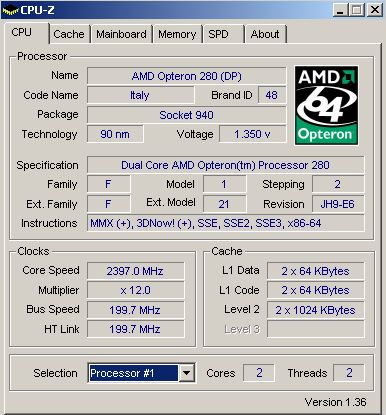Screen dimensions: 386x415
Task: Click the Processor #1 selection field
Action: tap(133, 373)
